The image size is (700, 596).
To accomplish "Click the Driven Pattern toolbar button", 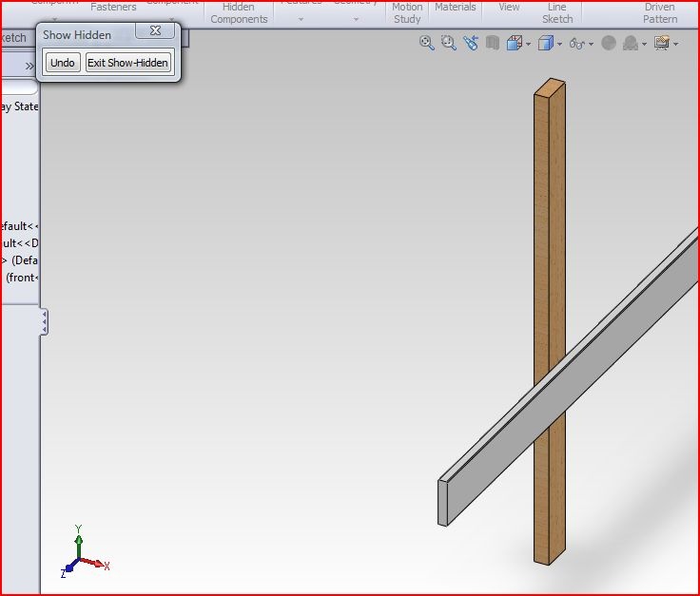I will [660, 13].
